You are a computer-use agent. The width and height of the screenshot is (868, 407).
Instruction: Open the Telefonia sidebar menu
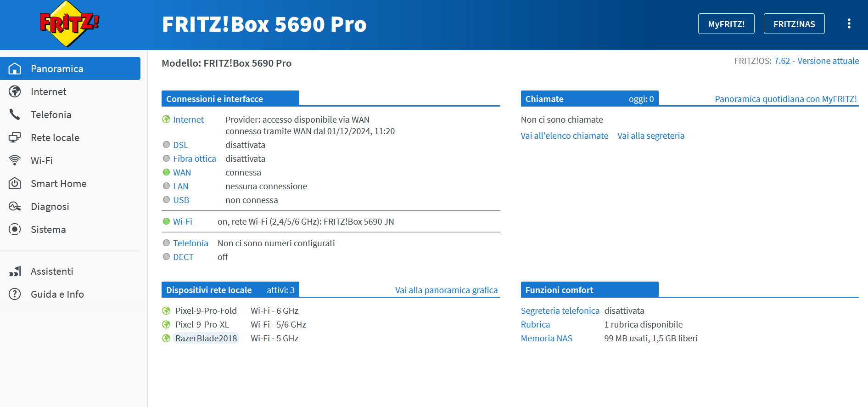(70, 114)
